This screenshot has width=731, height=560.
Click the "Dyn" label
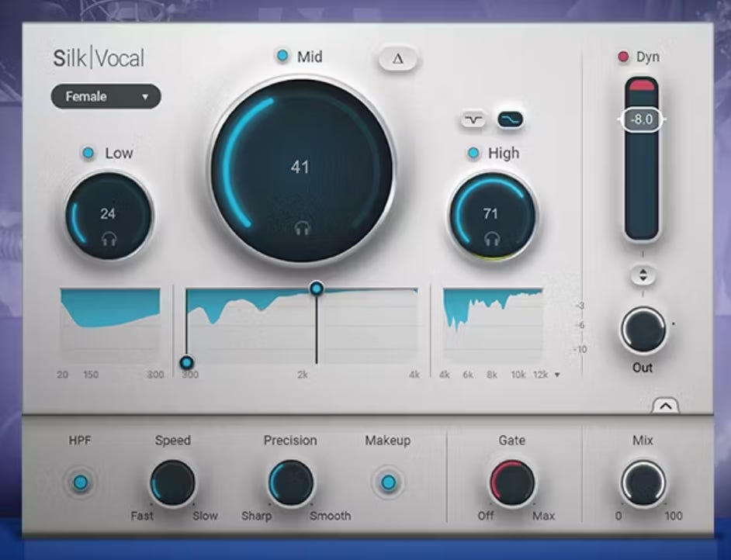648,57
